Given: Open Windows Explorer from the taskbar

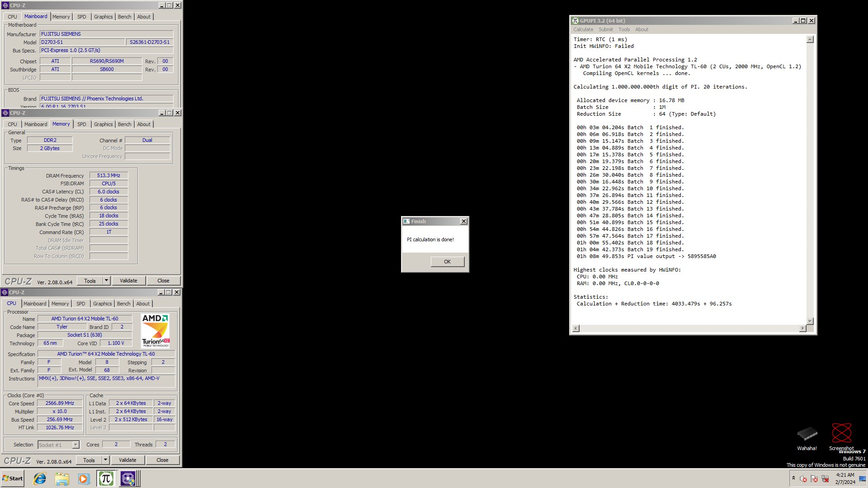Looking at the screenshot, I should click(62, 479).
